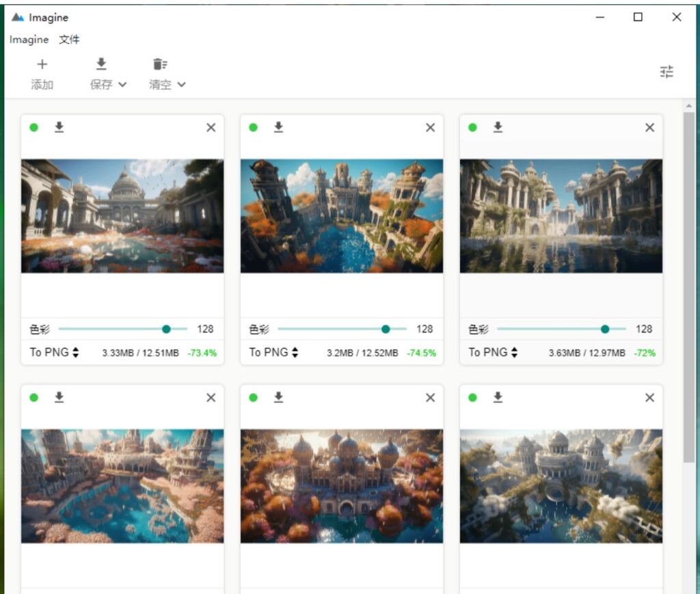Download the domed palace with orange trees image
The image size is (700, 594).
[279, 397]
